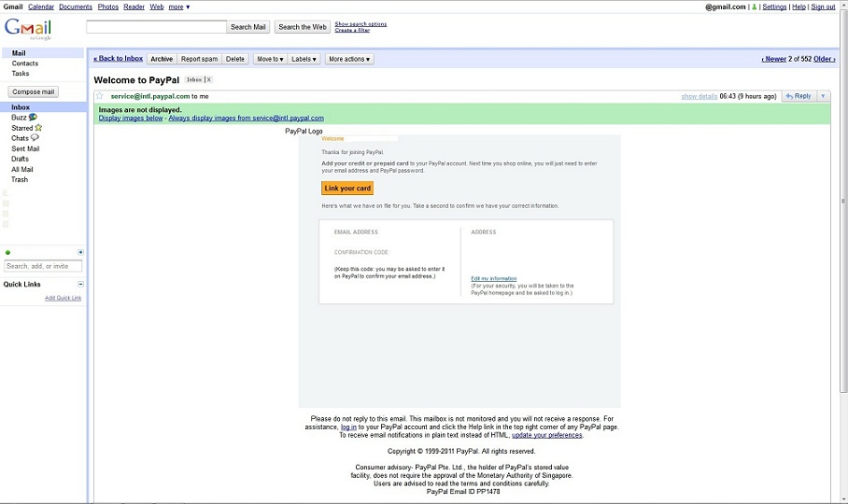
Task: Click the Search the Web button
Action: tap(303, 27)
